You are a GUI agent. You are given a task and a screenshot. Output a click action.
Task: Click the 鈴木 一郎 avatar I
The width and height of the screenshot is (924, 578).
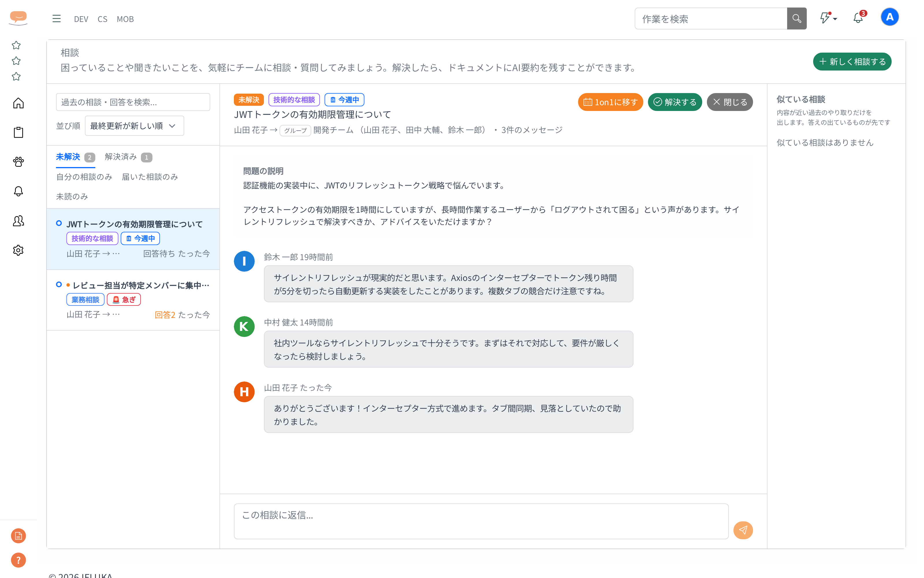[244, 261]
